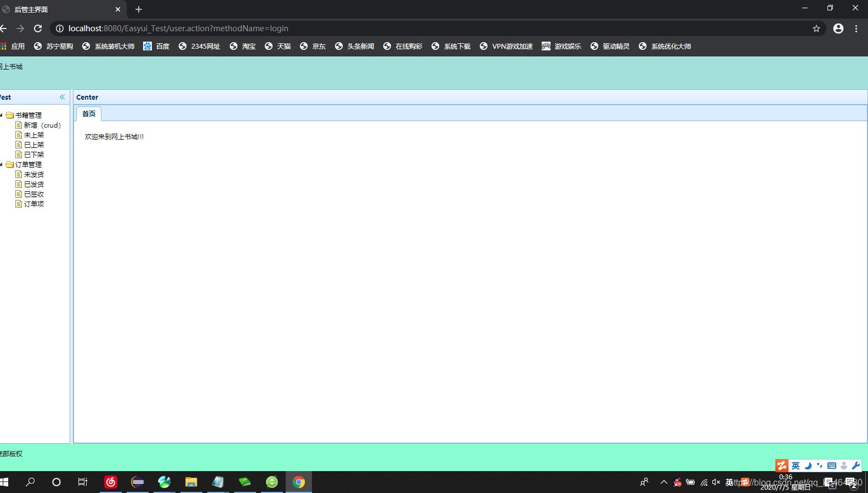
Task: Open the 苏宁易购 bookmark
Action: (x=54, y=46)
